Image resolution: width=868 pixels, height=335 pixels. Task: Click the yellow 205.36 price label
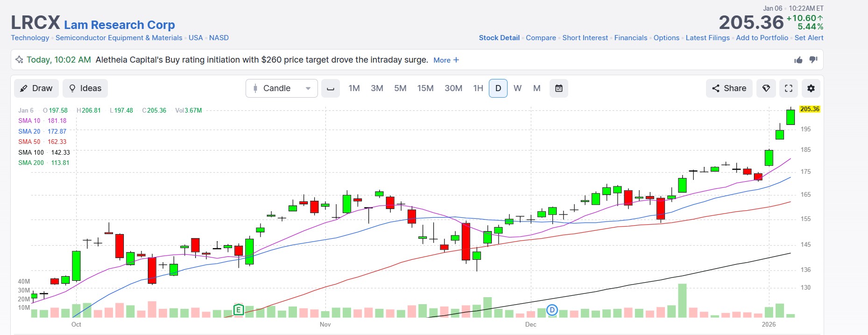810,109
